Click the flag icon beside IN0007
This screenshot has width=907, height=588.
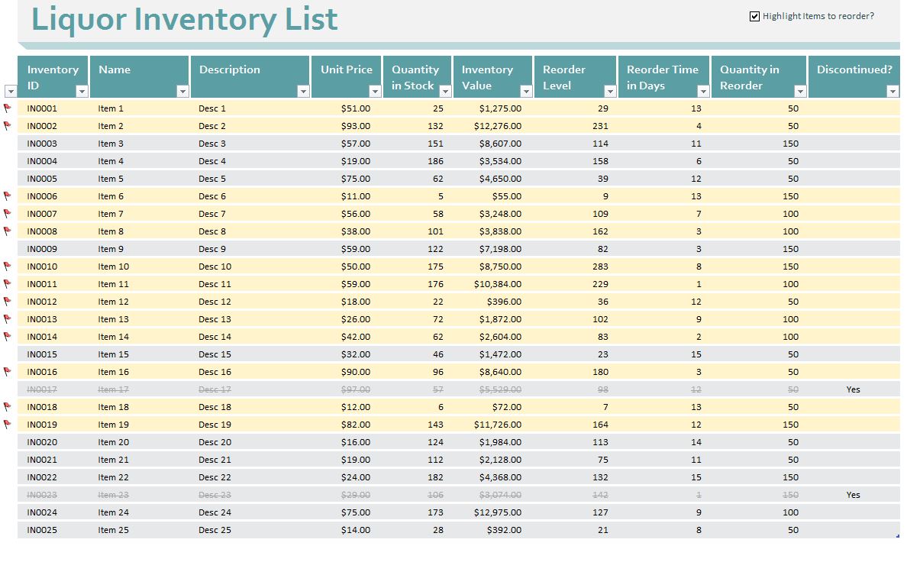pos(7,213)
